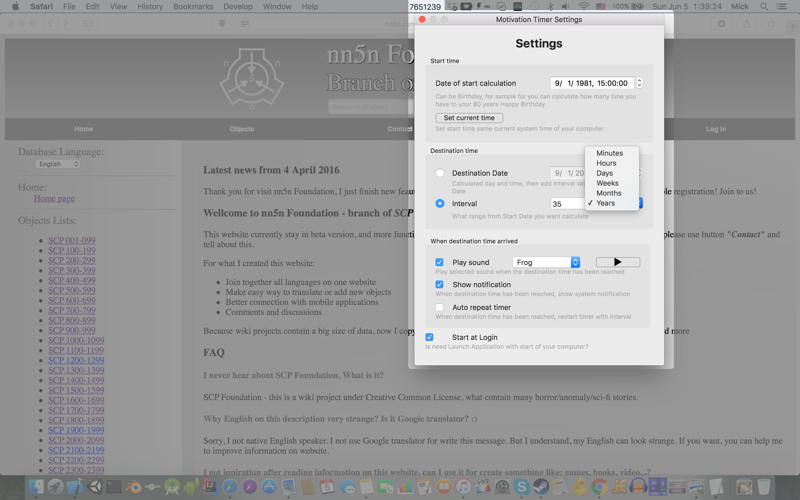Image resolution: width=800 pixels, height=500 pixels.
Task: Uncheck the Show notification checkbox
Action: 439,284
